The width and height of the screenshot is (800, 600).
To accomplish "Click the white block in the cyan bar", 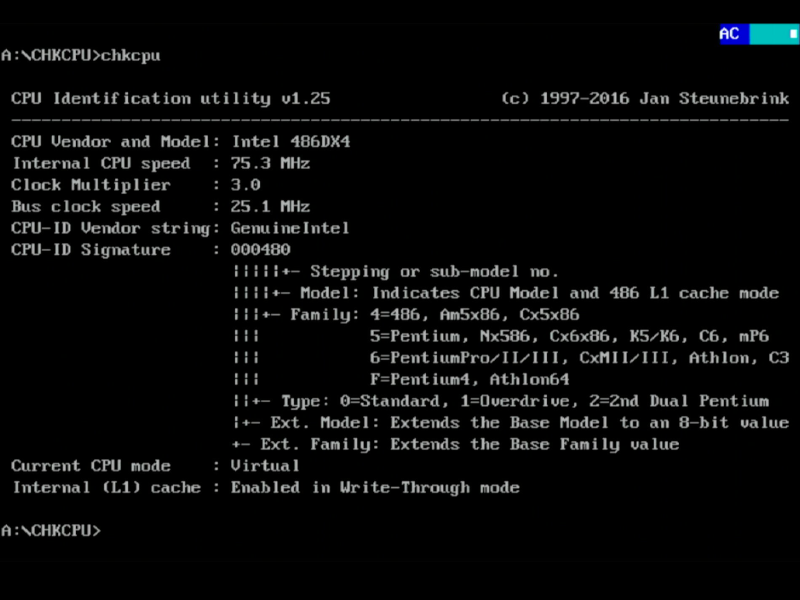I will pyautogui.click(x=793, y=35).
